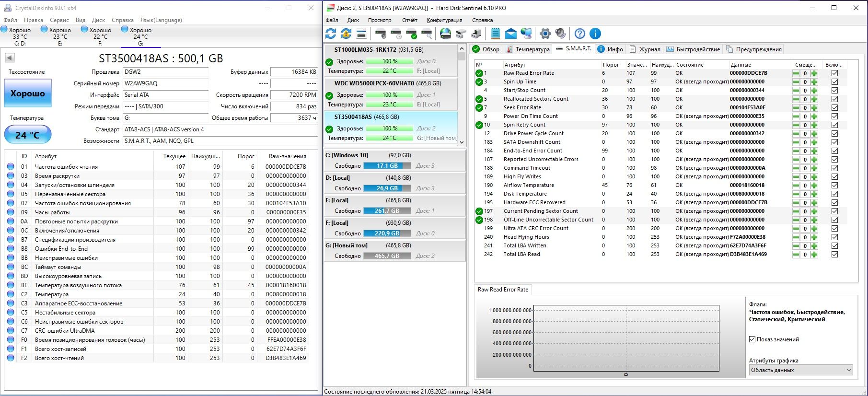Viewport: 868px width, 396px height.
Task: Select the ST1000LM035-1RK172 disk in the list
Action: 391,60
